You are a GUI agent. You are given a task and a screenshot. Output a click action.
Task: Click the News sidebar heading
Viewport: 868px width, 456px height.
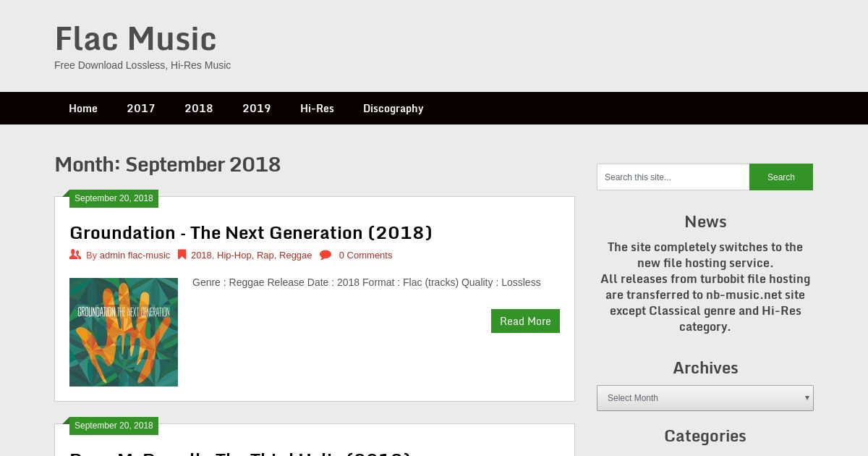pyautogui.click(x=705, y=221)
